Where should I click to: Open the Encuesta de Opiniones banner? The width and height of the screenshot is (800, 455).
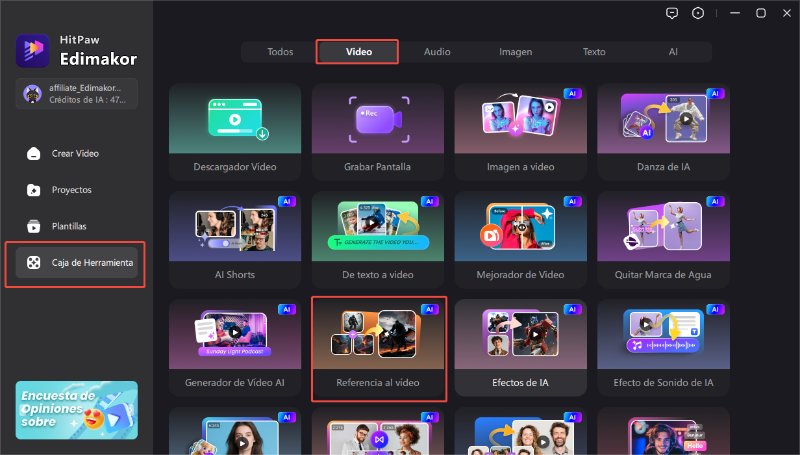click(77, 410)
